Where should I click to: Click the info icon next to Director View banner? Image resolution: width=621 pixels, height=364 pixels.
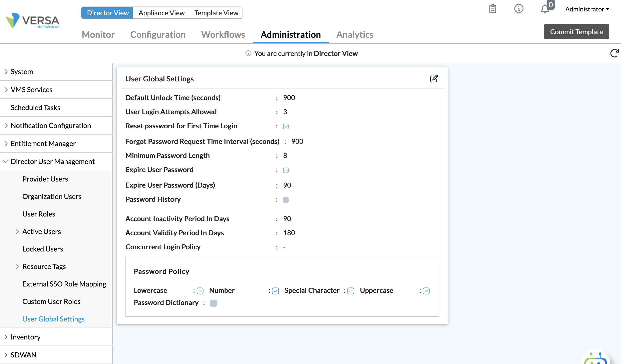click(x=248, y=53)
